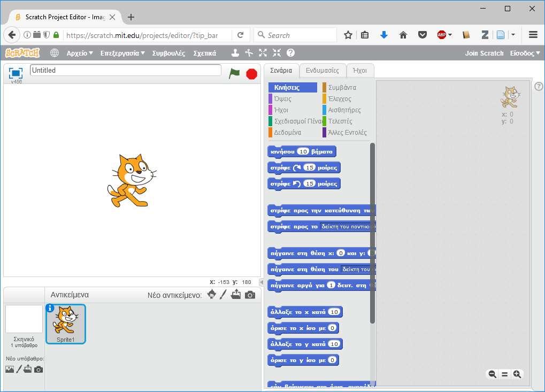Click the counterclockwise στρίψε 15 μοίρες block
Image resolution: width=545 pixels, height=392 pixels.
pyautogui.click(x=304, y=183)
